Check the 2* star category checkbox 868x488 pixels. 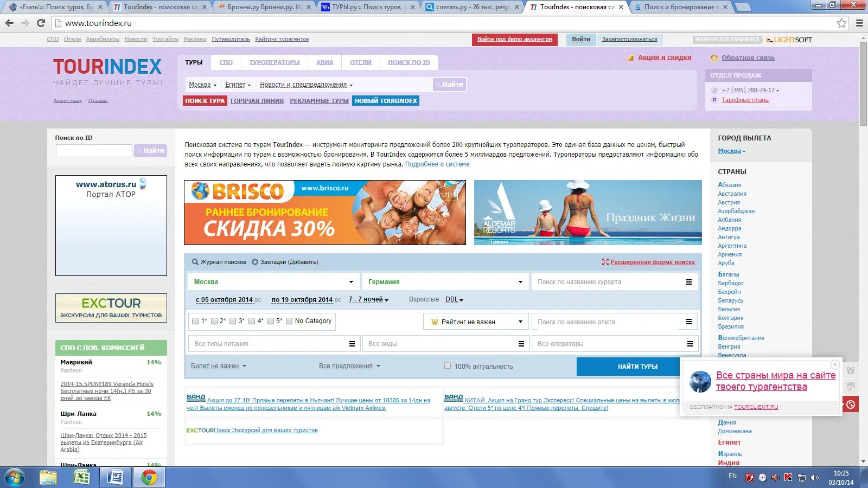214,321
